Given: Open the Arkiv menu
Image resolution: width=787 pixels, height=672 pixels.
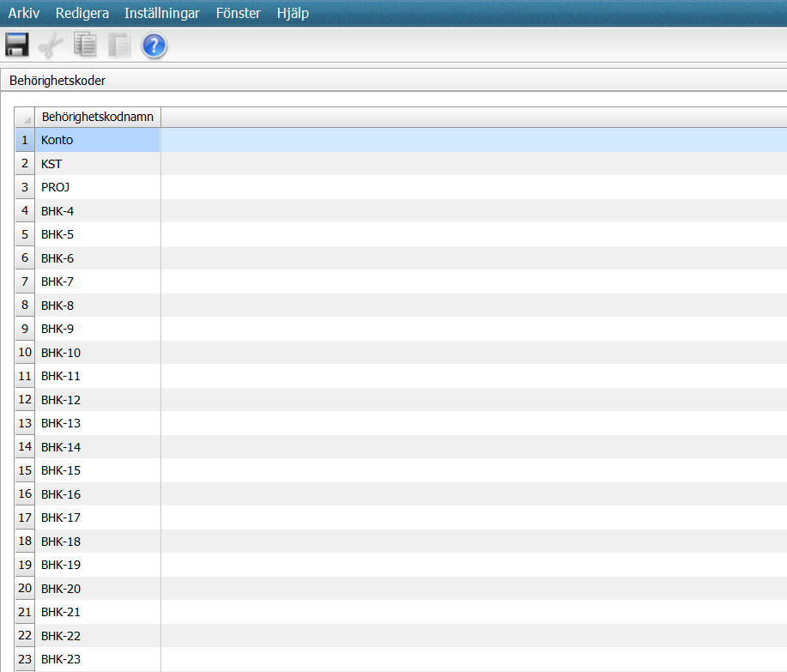Looking at the screenshot, I should (23, 13).
